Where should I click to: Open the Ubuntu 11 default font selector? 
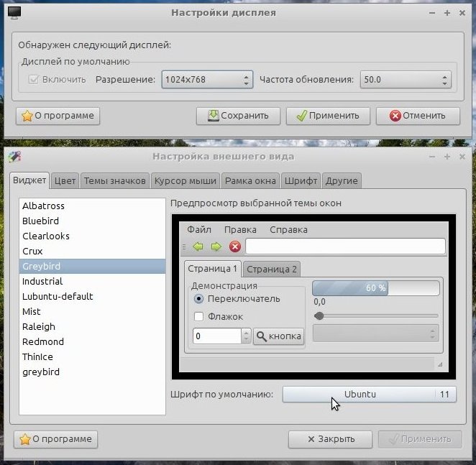click(370, 395)
